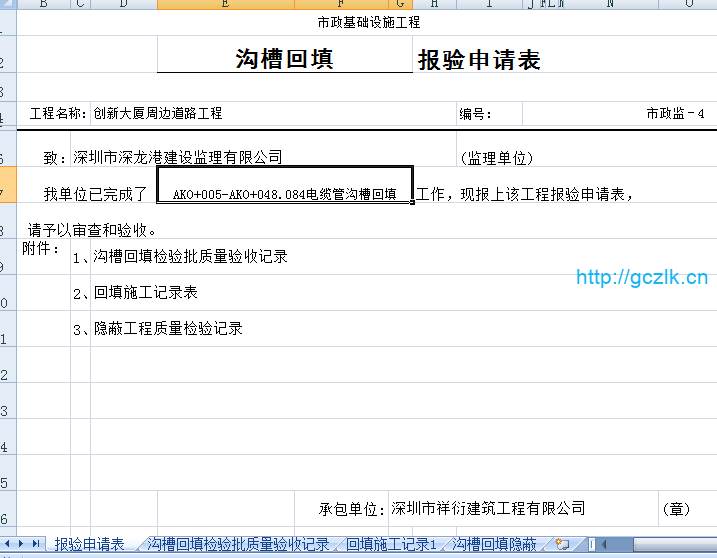The width and height of the screenshot is (717, 558).
Task: Click the 市政监－4 form number cell
Action: tap(675, 114)
